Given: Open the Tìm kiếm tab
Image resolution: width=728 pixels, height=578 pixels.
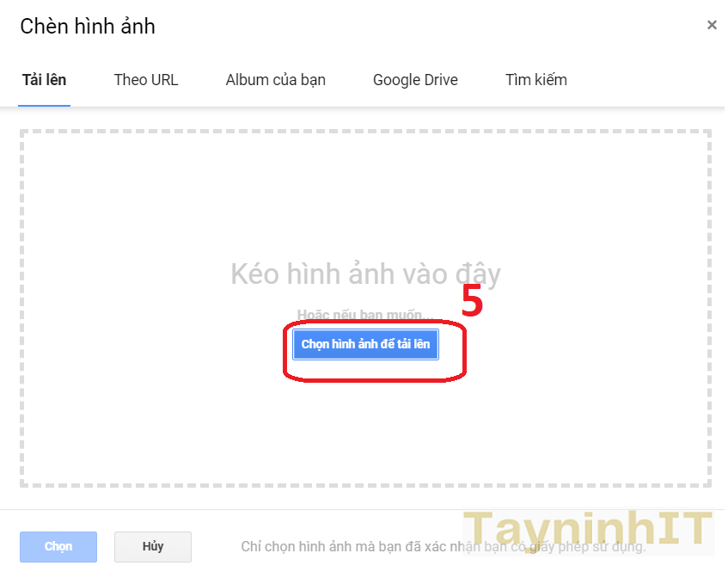Looking at the screenshot, I should (x=535, y=80).
